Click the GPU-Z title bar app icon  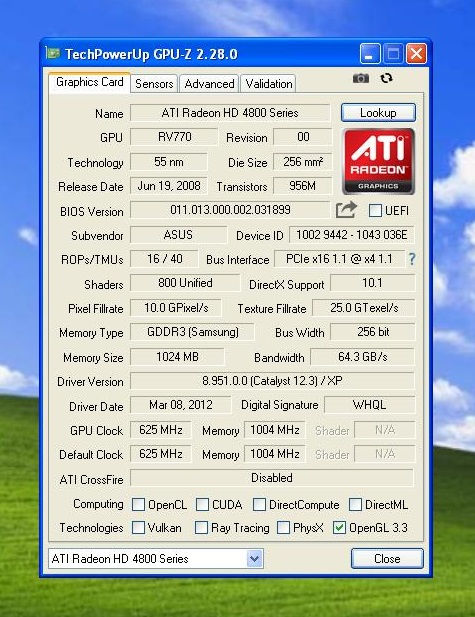pyautogui.click(x=52, y=53)
